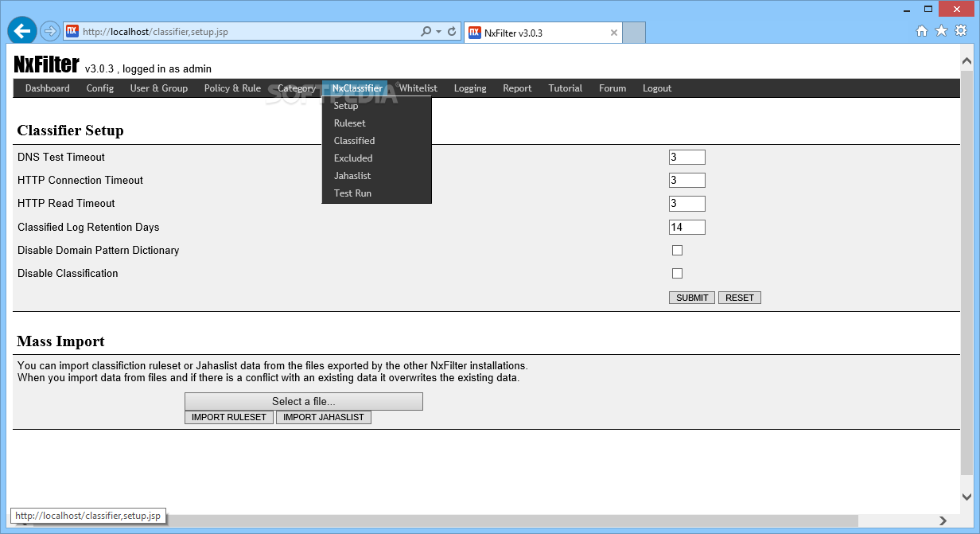Refresh the page with reload icon

tap(452, 32)
